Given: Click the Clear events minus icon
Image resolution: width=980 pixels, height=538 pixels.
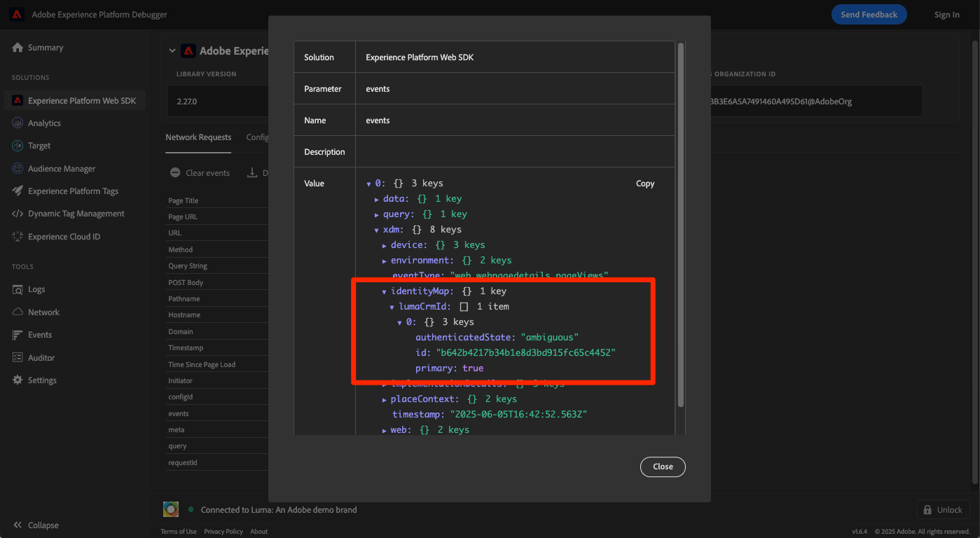Looking at the screenshot, I should coord(175,173).
